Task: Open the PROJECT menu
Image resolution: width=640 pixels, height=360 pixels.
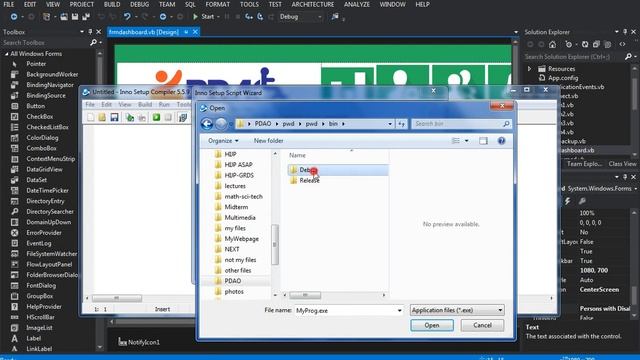Action: coord(81,4)
